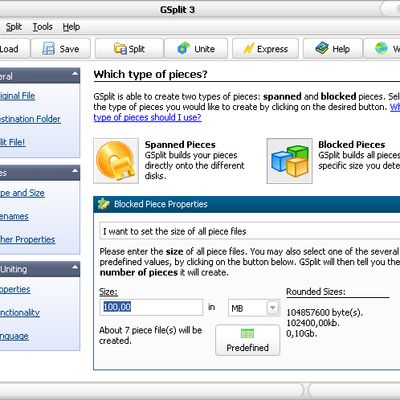The width and height of the screenshot is (400, 400).
Task: Click the Split File! sidebar link
Action: 12,142
